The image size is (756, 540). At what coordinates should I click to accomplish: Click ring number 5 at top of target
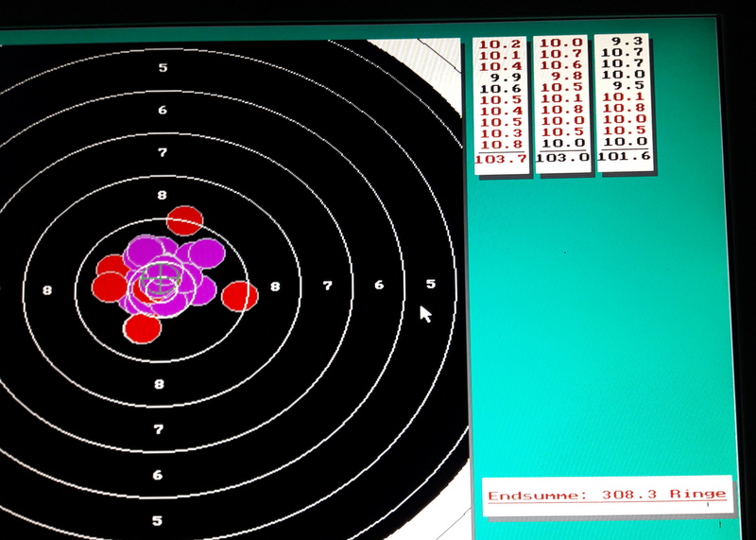[x=163, y=68]
